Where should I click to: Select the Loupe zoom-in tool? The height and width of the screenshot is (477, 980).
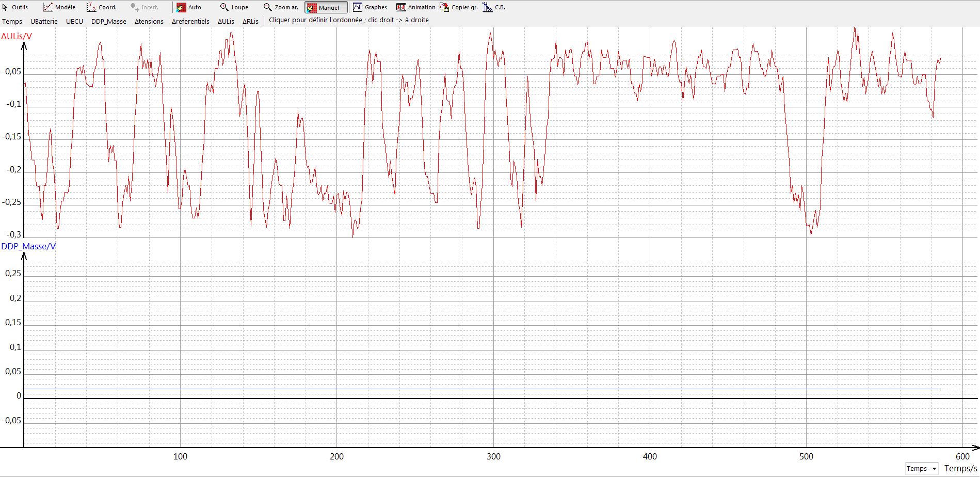point(234,7)
